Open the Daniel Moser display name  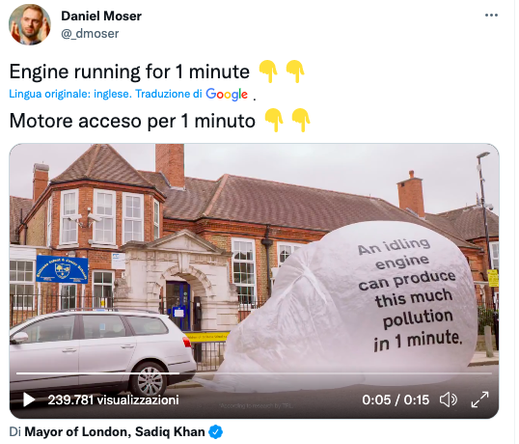coord(101,16)
